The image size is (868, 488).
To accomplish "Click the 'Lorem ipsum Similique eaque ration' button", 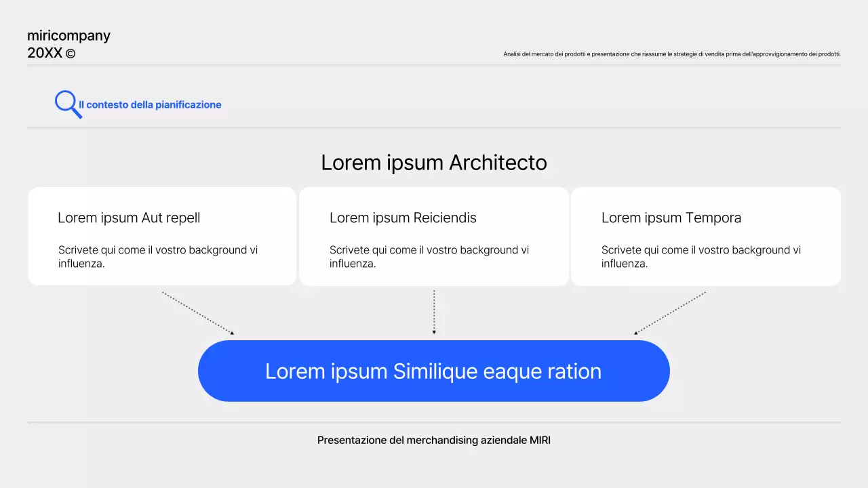I will tap(433, 371).
